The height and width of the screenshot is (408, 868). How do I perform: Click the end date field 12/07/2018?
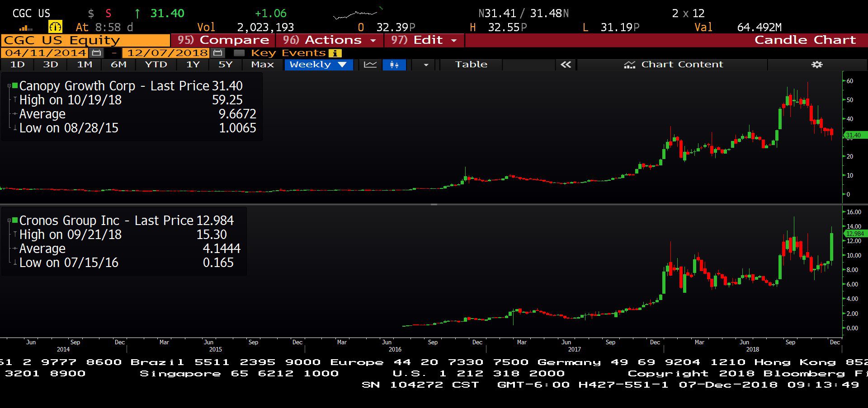click(x=167, y=53)
